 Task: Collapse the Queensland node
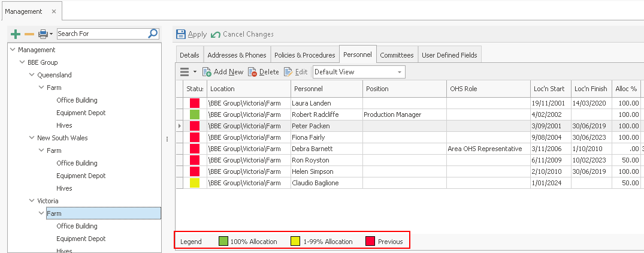pos(32,75)
